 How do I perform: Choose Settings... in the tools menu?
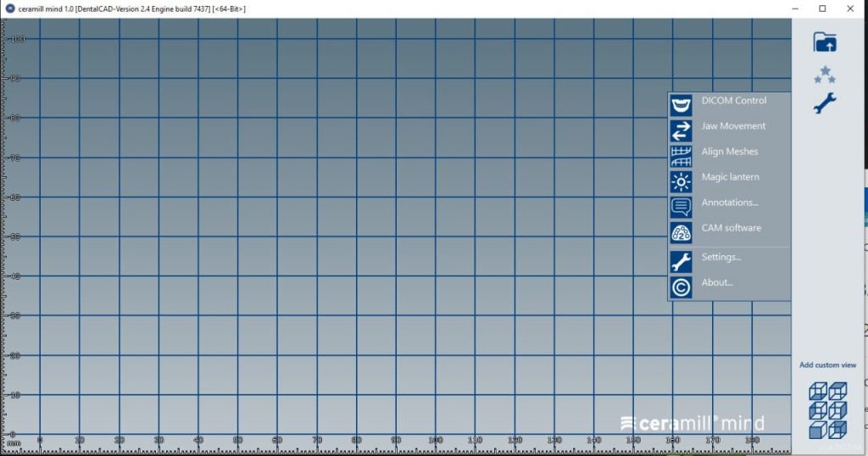(721, 258)
